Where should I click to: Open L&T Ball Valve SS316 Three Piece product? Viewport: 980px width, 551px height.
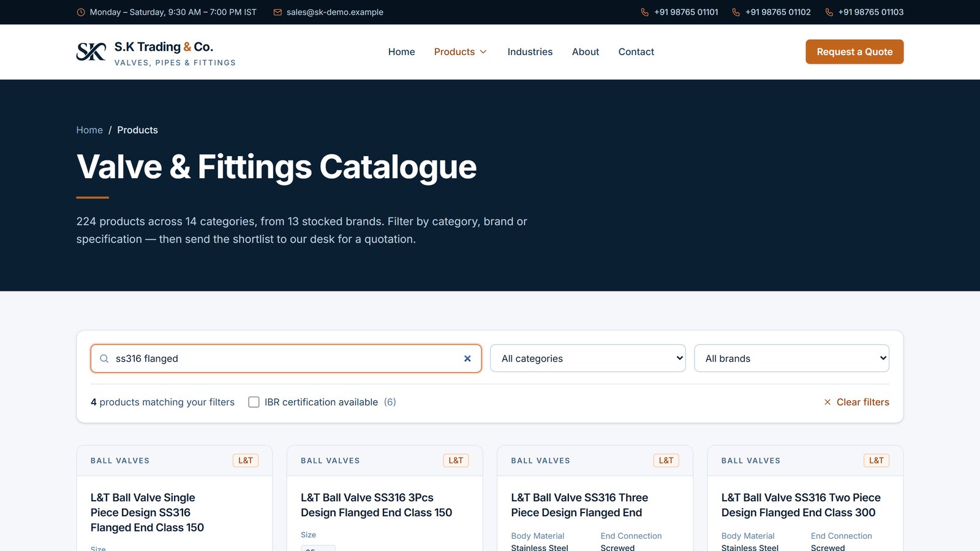(x=579, y=505)
